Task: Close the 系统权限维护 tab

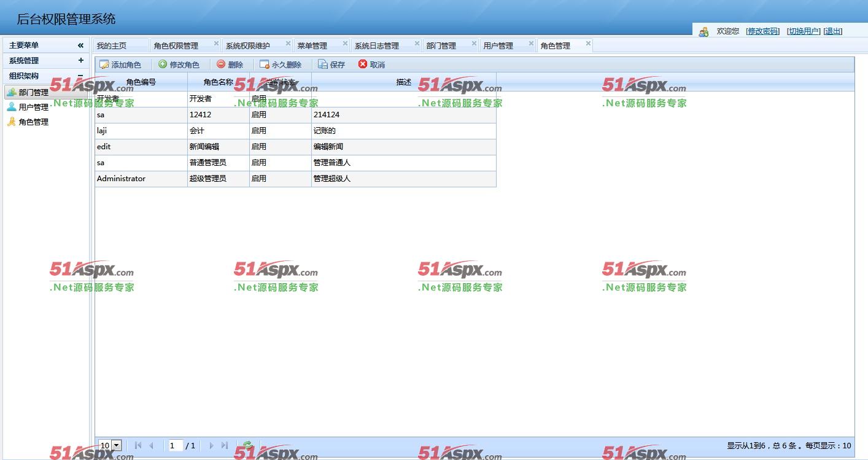Action: click(x=288, y=44)
